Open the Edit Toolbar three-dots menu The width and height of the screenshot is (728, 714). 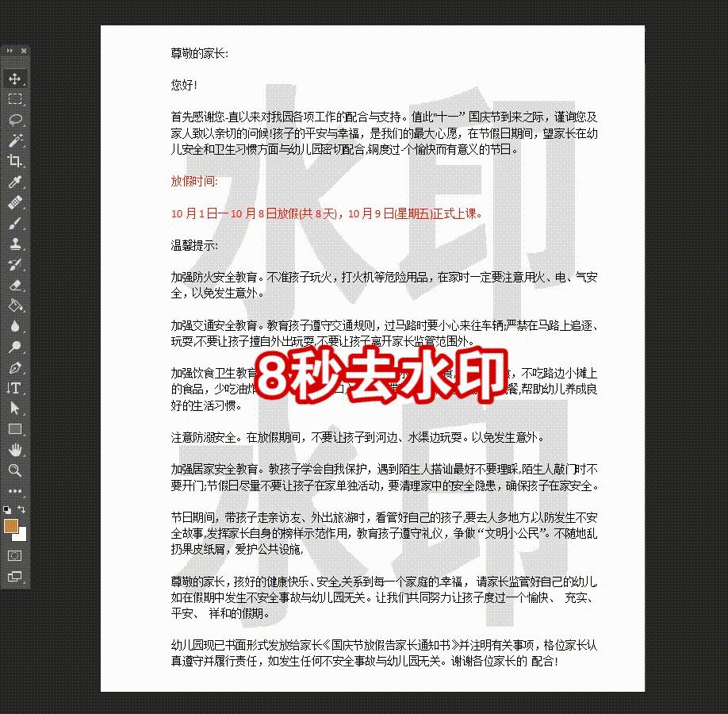pyautogui.click(x=14, y=490)
